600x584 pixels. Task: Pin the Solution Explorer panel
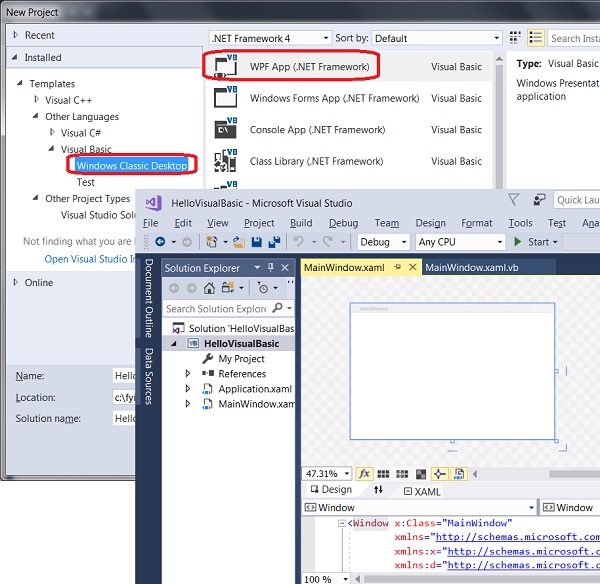coord(271,268)
